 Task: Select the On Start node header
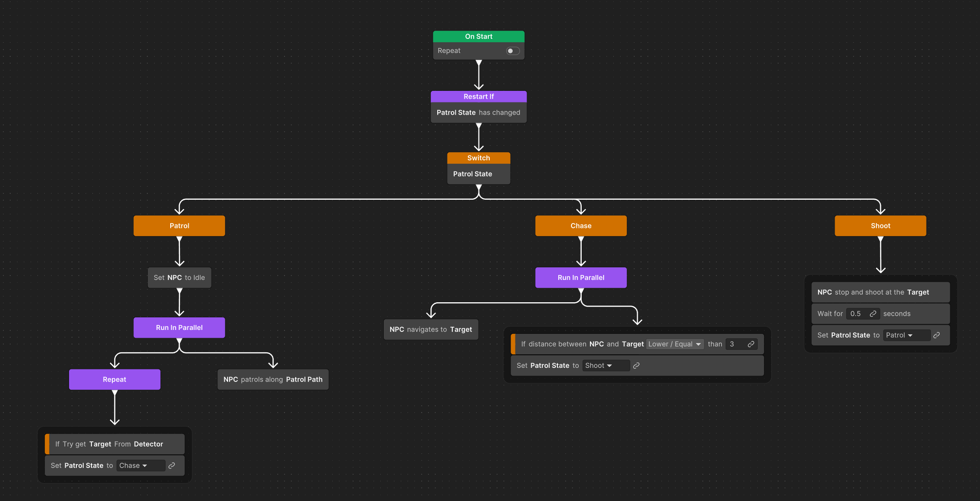478,36
